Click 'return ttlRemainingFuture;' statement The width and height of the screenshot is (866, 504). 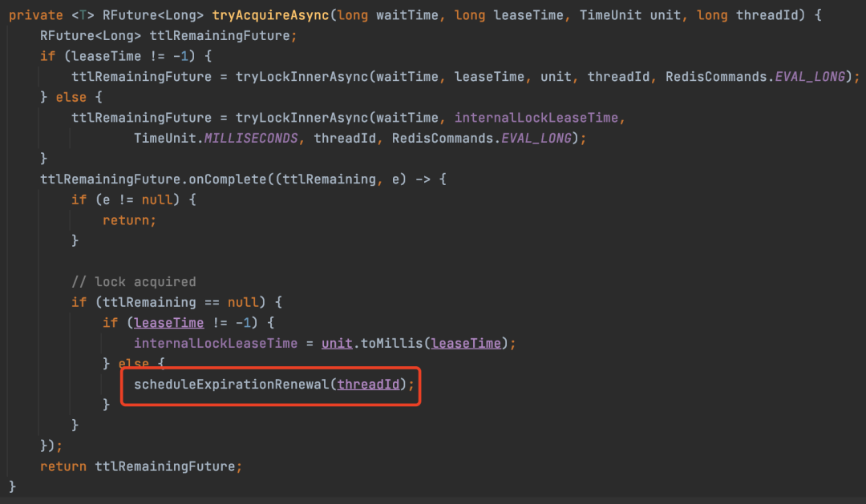pos(141,466)
